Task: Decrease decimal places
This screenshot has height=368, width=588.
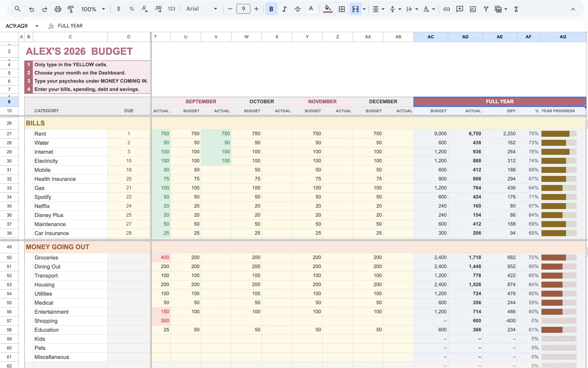Action: tap(145, 9)
